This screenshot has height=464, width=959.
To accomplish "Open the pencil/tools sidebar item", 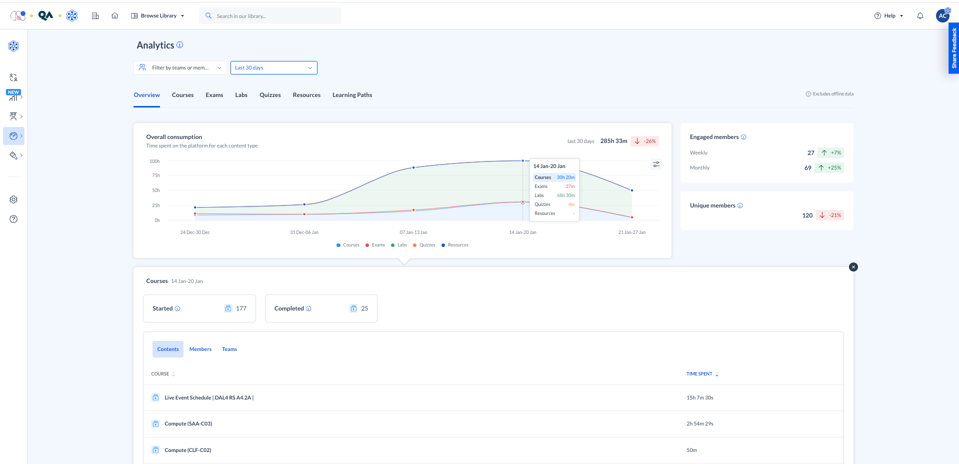I will coord(13,156).
